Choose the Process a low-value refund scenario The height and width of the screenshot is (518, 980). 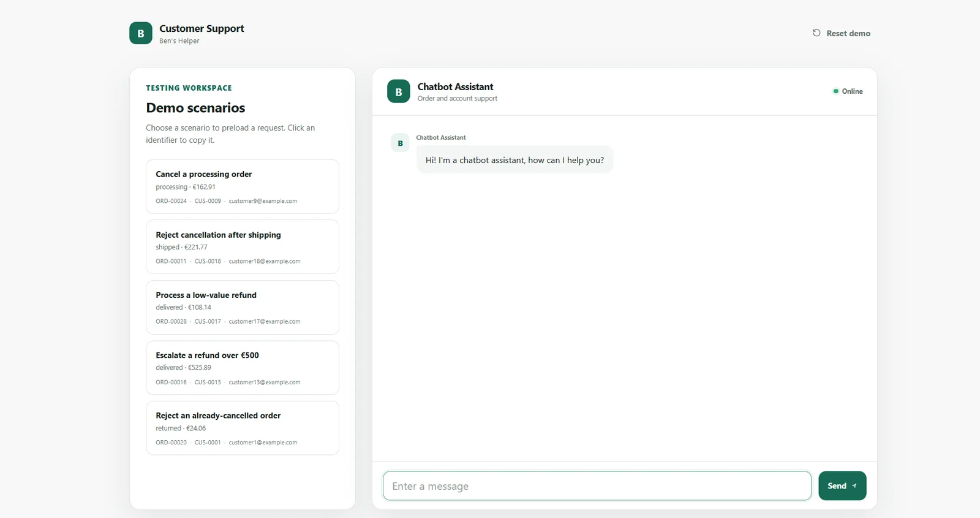pos(243,307)
